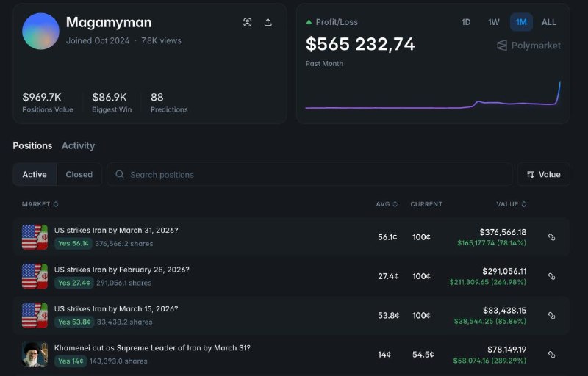Screen dimensions: 588x376
Task: Show the Closed positions tab
Action: (79, 175)
